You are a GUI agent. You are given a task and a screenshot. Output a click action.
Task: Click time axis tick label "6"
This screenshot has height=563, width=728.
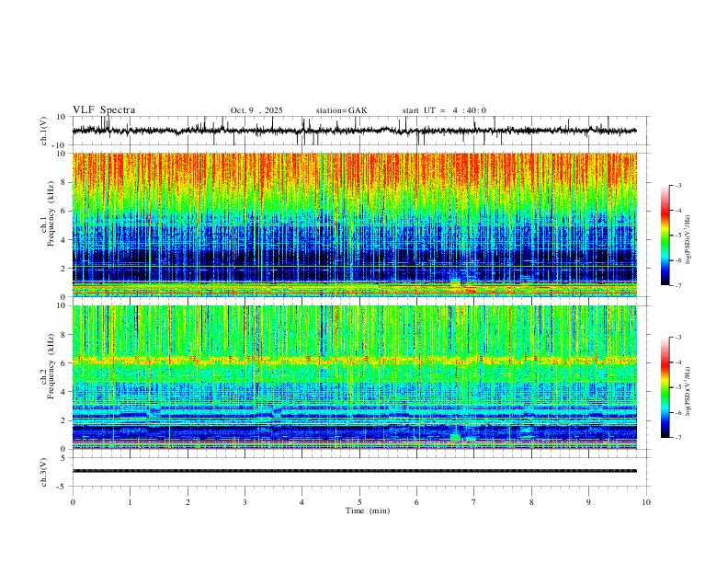tap(416, 502)
